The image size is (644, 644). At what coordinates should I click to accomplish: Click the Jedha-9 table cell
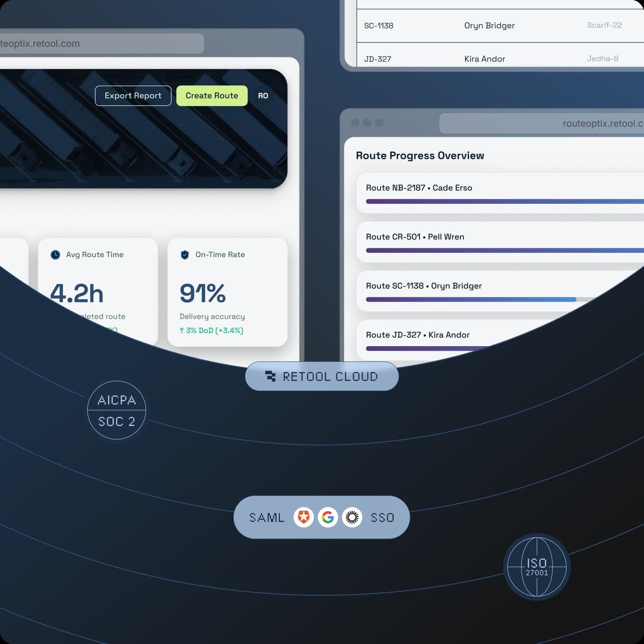tap(602, 58)
